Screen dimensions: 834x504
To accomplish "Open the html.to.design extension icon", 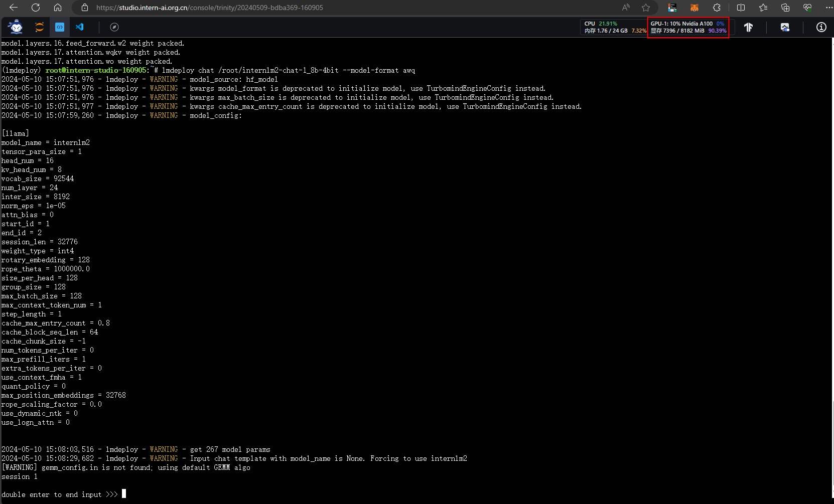I will point(672,8).
